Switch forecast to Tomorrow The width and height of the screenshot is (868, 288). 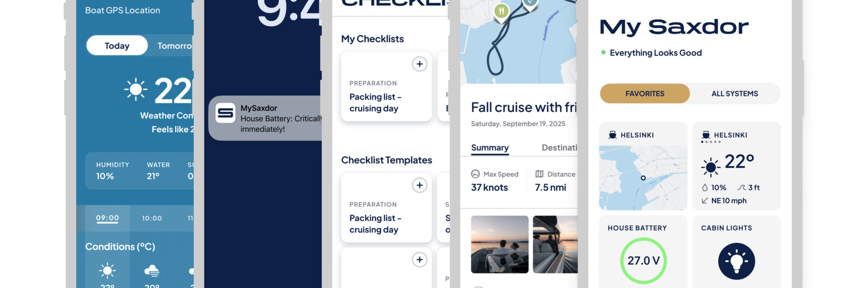(x=175, y=46)
